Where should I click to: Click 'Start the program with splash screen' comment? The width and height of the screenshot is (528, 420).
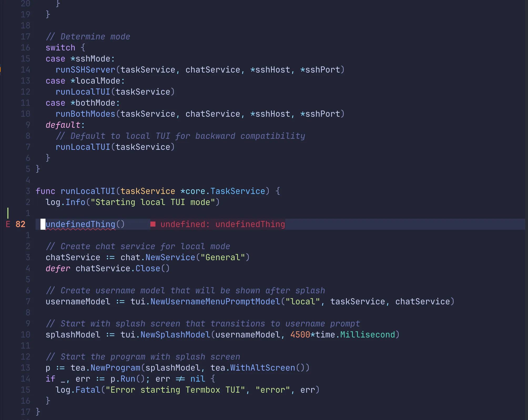[143, 357]
